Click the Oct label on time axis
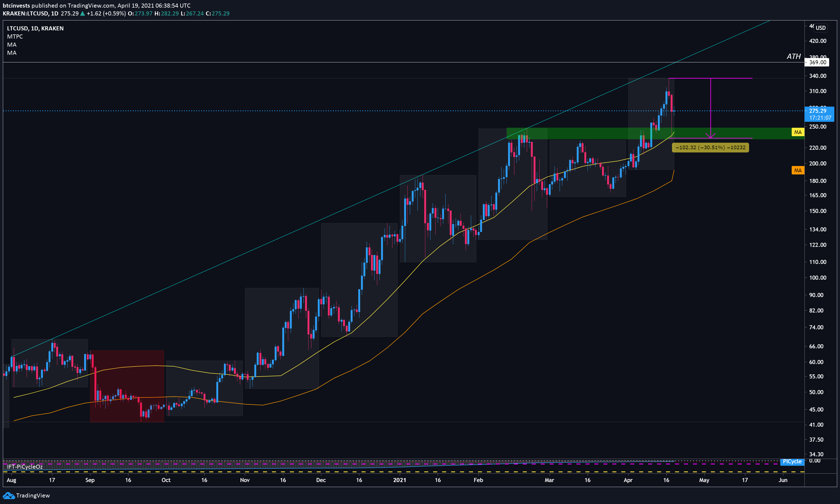The image size is (840, 504). point(166,480)
